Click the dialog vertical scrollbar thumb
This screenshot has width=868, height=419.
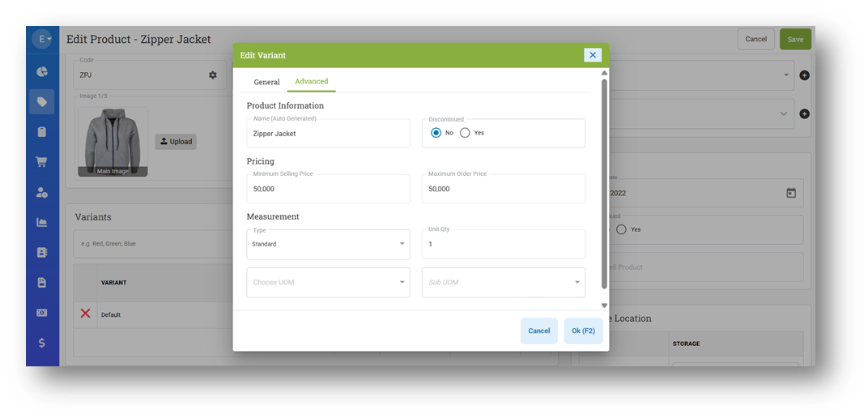pos(604,183)
